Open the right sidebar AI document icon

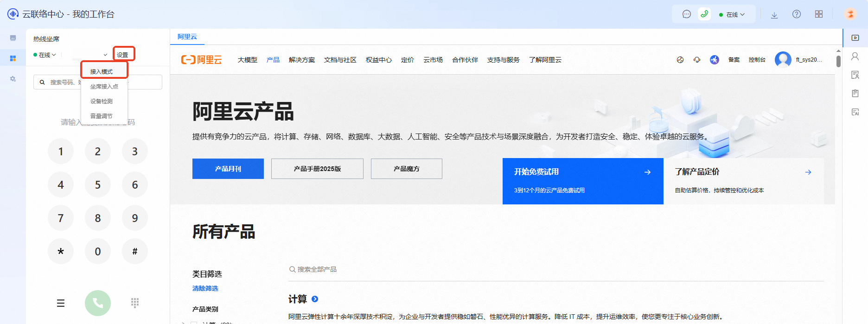[x=855, y=112]
